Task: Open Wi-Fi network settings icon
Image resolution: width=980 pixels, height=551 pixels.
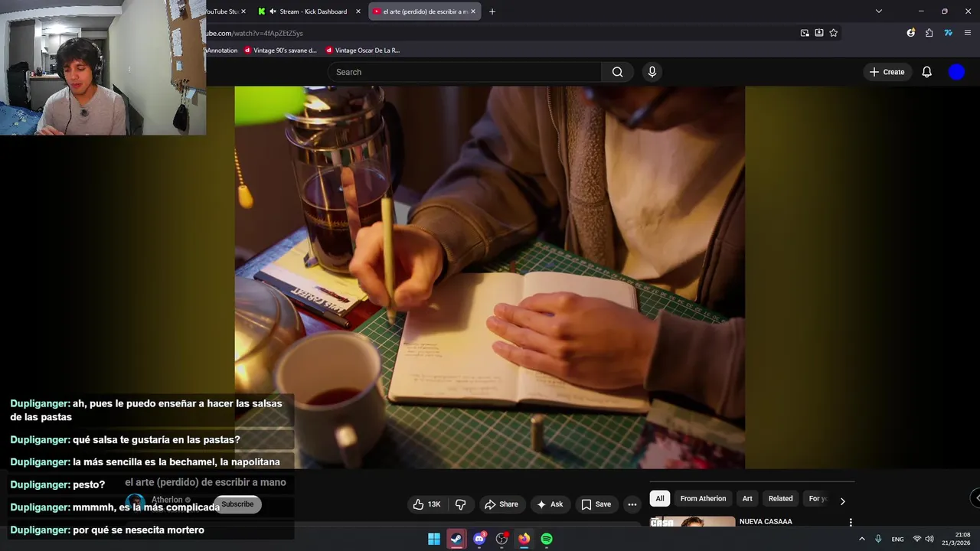Action: click(916, 539)
